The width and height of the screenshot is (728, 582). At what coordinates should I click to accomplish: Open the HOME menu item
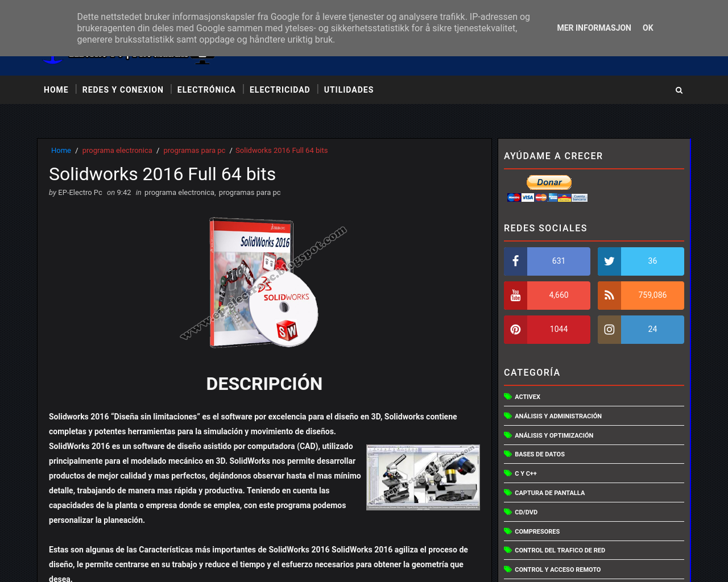56,90
